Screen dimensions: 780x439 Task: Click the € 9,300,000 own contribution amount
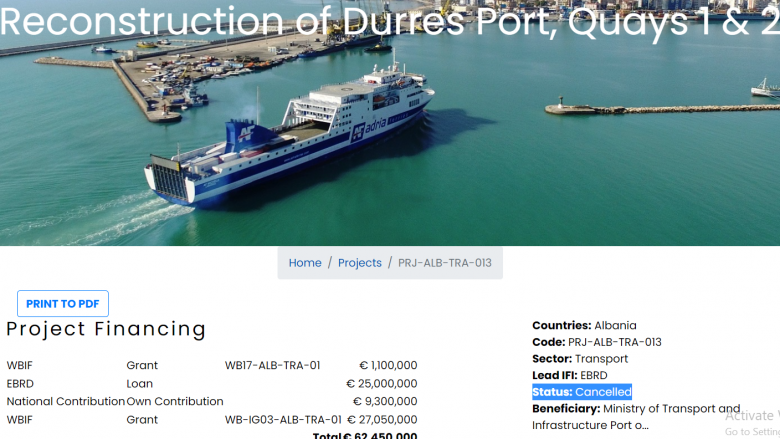385,402
